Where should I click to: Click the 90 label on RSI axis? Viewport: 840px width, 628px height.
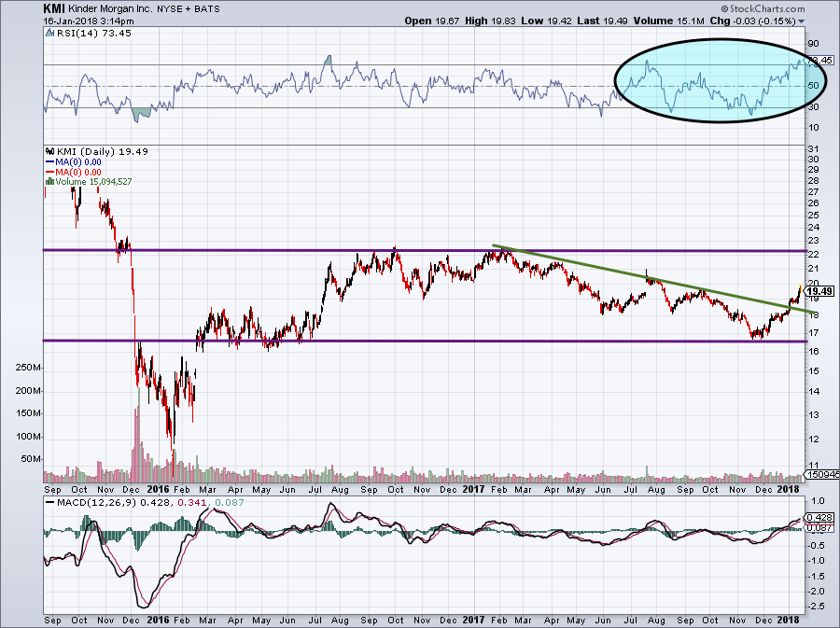[813, 44]
